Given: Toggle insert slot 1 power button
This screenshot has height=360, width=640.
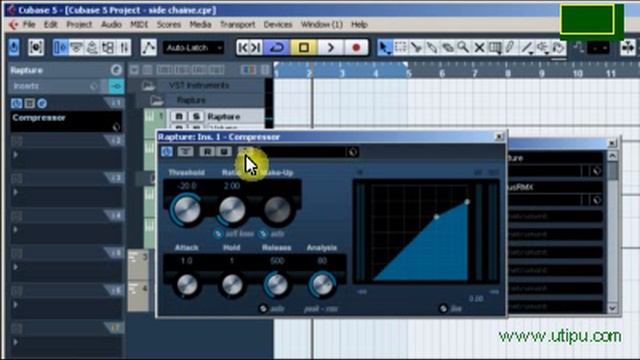Looking at the screenshot, I should 16,103.
